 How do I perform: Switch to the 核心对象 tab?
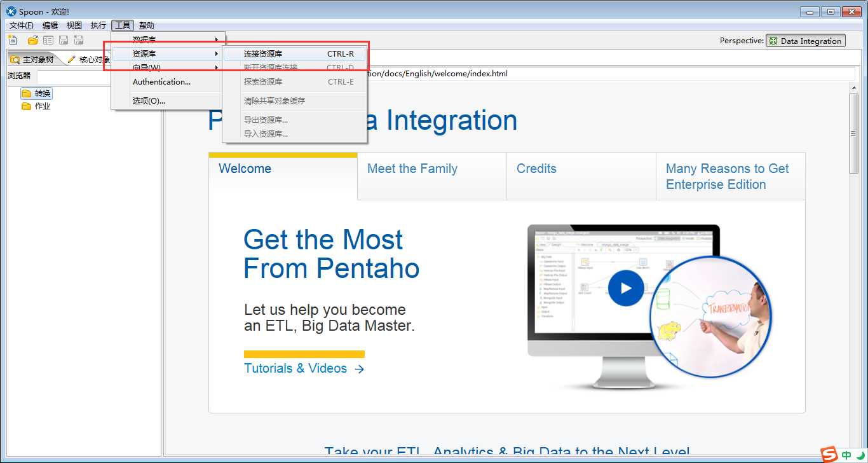[x=89, y=60]
